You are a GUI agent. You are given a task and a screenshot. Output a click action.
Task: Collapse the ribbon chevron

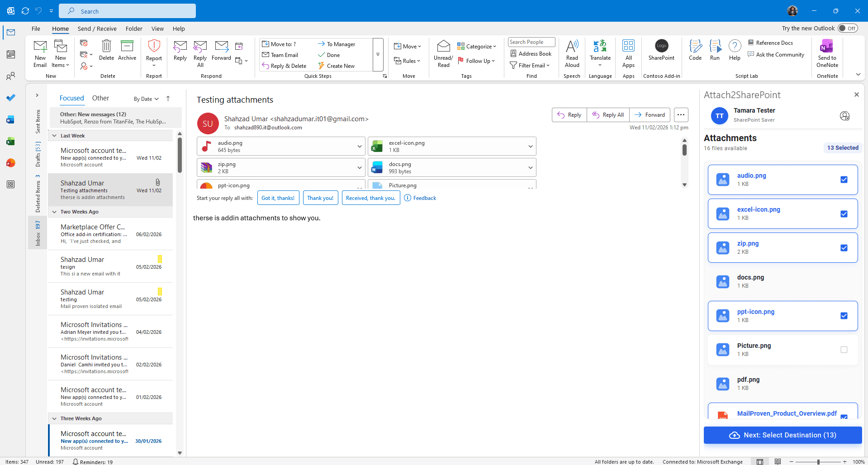point(858,75)
